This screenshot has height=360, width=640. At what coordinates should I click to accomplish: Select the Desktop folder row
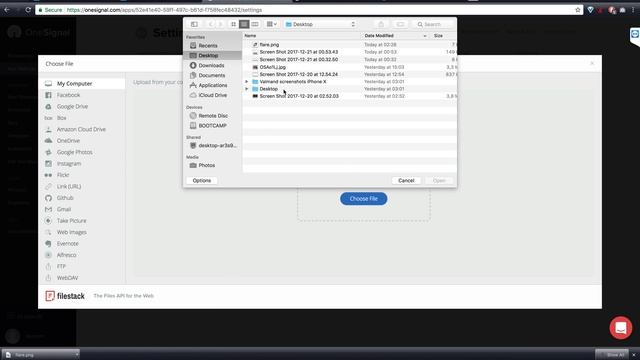pyautogui.click(x=349, y=89)
